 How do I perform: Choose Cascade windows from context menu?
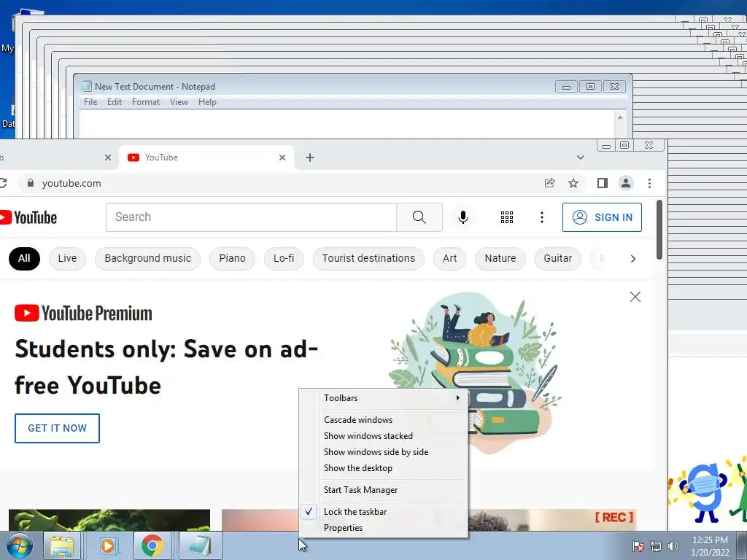(384, 419)
